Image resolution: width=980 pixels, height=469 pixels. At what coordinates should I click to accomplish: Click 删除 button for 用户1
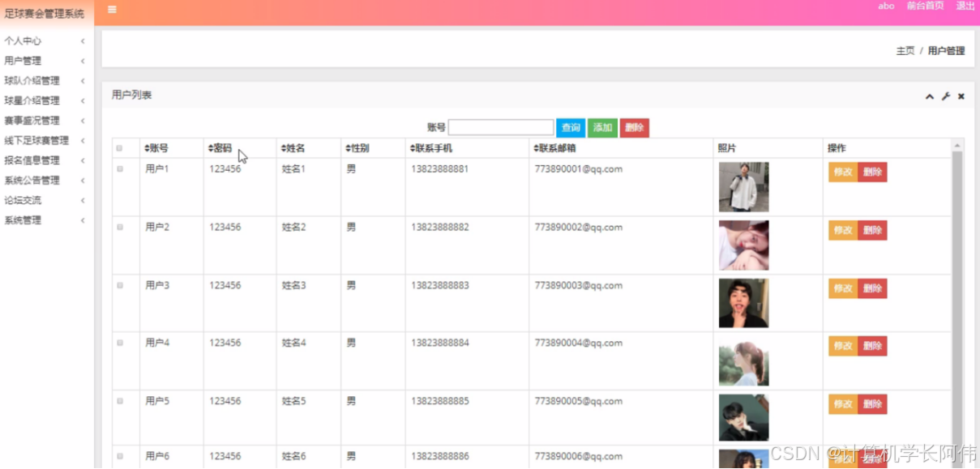pos(872,172)
